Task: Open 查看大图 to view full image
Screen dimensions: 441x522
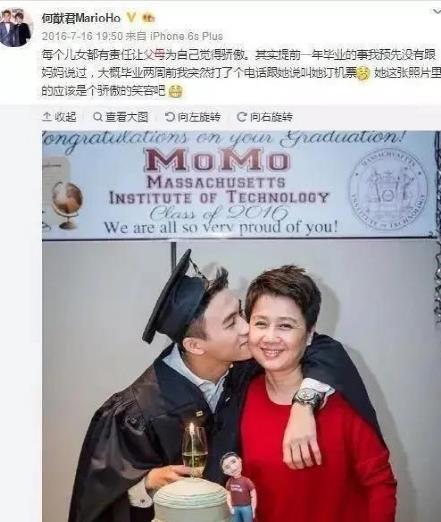Action: coord(121,117)
